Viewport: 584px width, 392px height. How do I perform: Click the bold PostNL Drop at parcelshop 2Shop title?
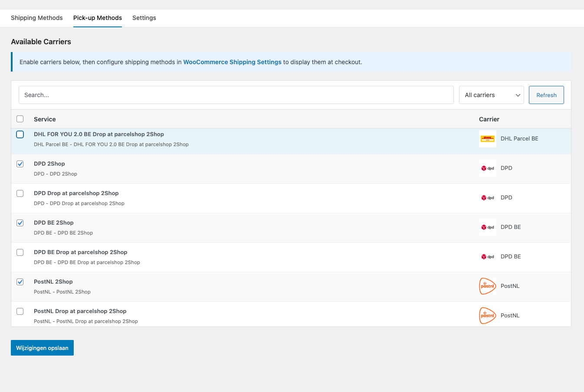(80, 311)
